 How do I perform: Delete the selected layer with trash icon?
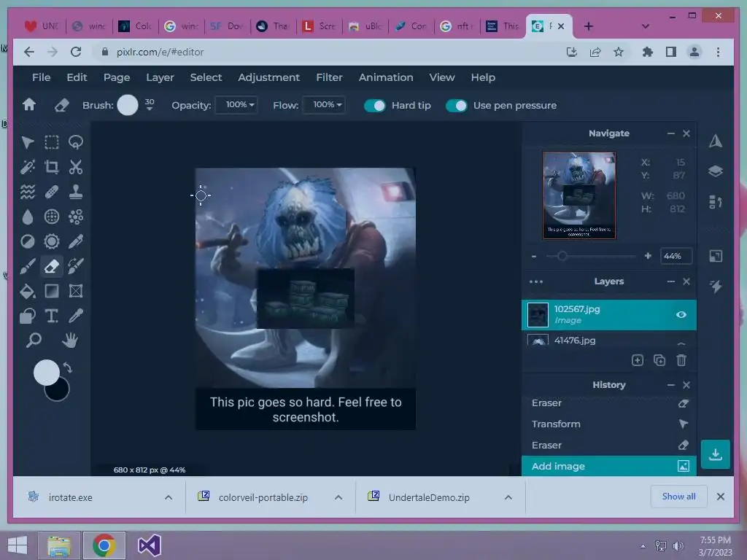(681, 360)
